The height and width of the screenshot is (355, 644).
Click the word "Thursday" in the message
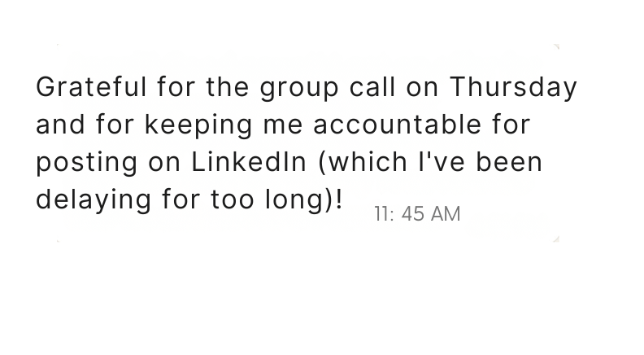(513, 88)
